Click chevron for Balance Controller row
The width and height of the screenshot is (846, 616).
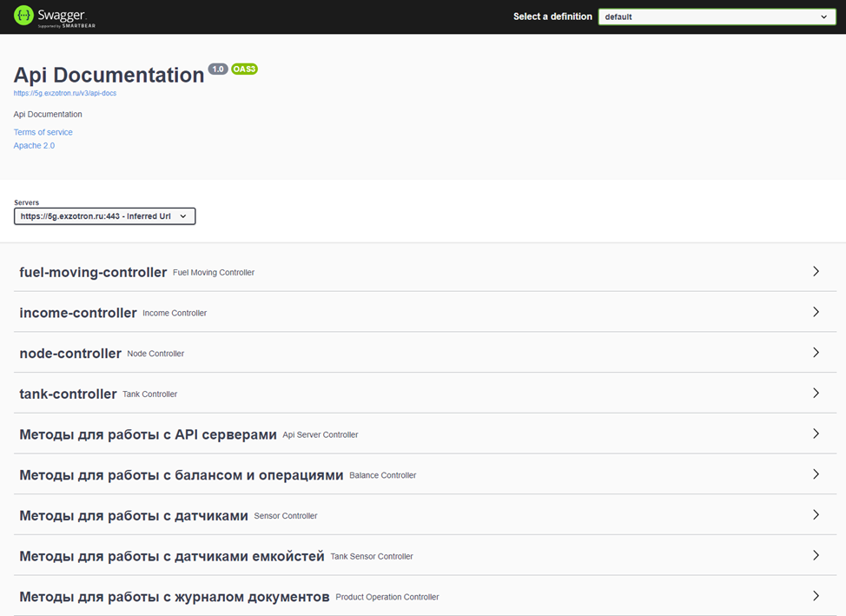tap(816, 474)
